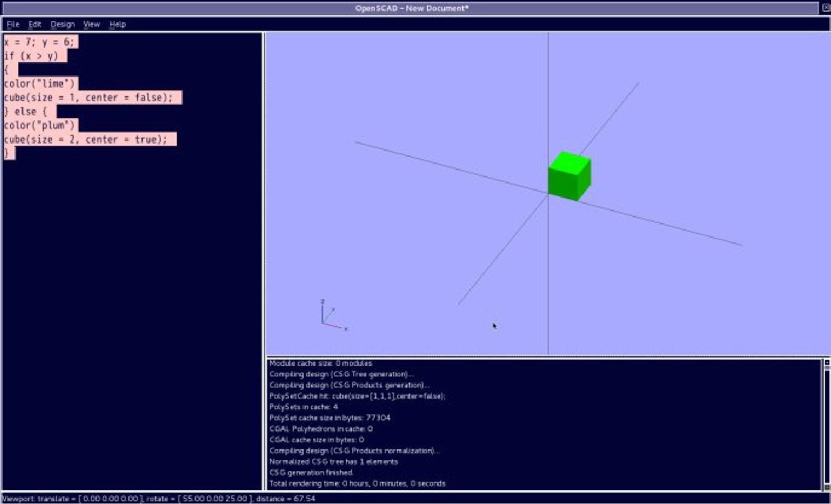Click the console scrollbar up arrow
The width and height of the screenshot is (831, 504).
point(827,363)
